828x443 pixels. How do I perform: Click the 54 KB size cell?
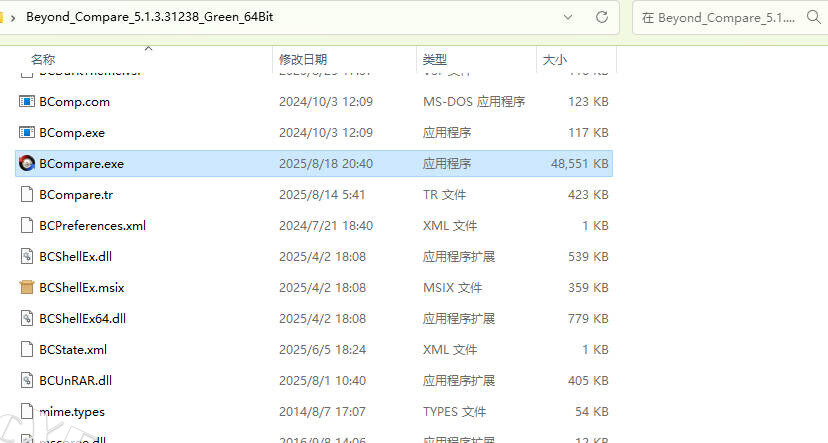pyautogui.click(x=592, y=412)
